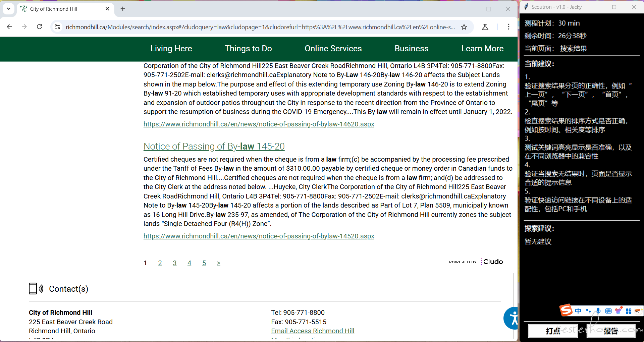The image size is (644, 342).
Task: Open the Chrome Labs flask icon
Action: coord(485,27)
